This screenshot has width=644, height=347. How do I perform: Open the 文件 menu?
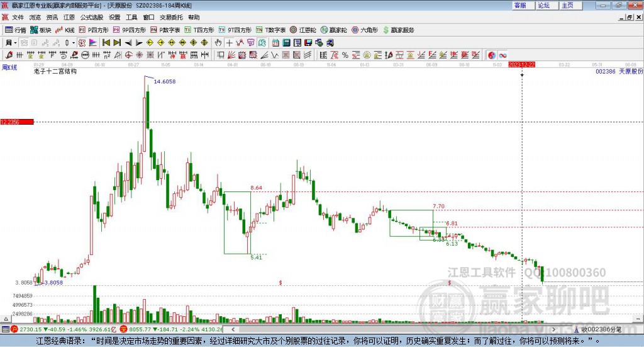pos(18,17)
